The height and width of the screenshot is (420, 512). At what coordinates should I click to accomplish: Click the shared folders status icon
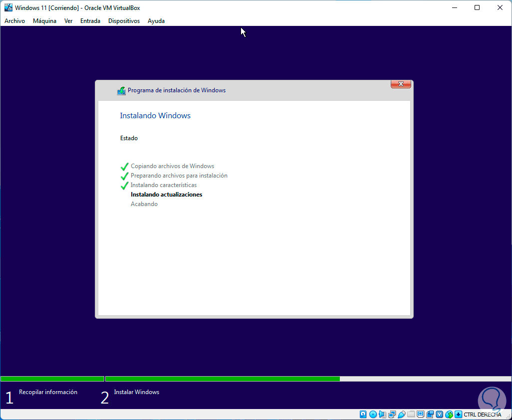click(x=411, y=414)
